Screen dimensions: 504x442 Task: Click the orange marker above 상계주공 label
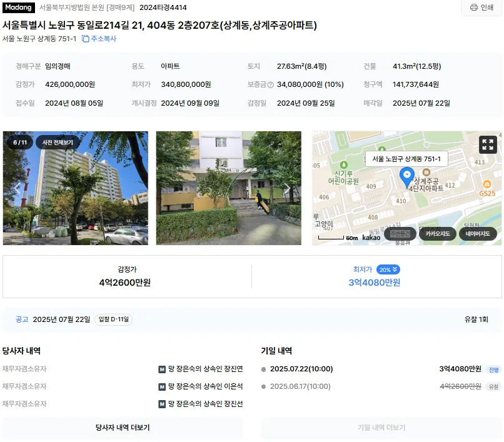[426, 172]
